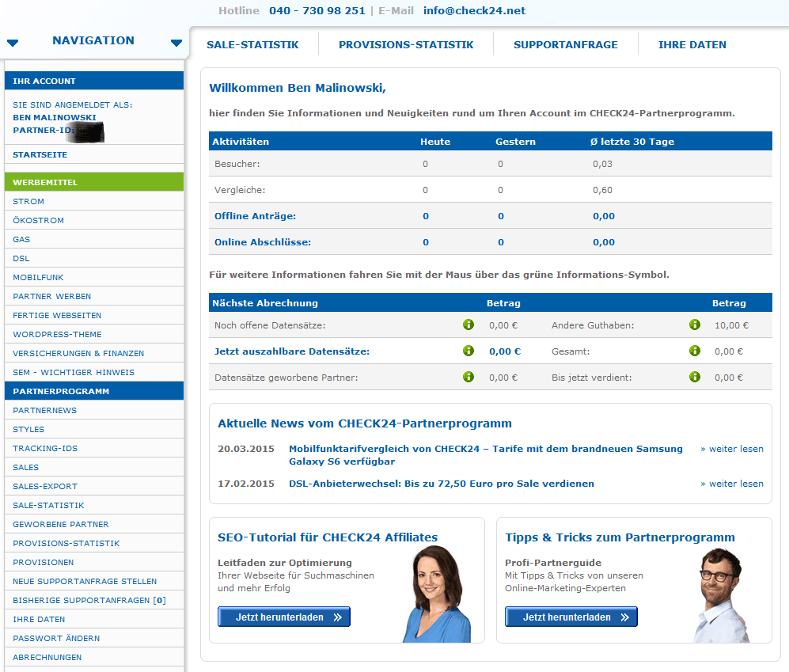Open Passwort ändern sidebar entry

[x=94, y=638]
